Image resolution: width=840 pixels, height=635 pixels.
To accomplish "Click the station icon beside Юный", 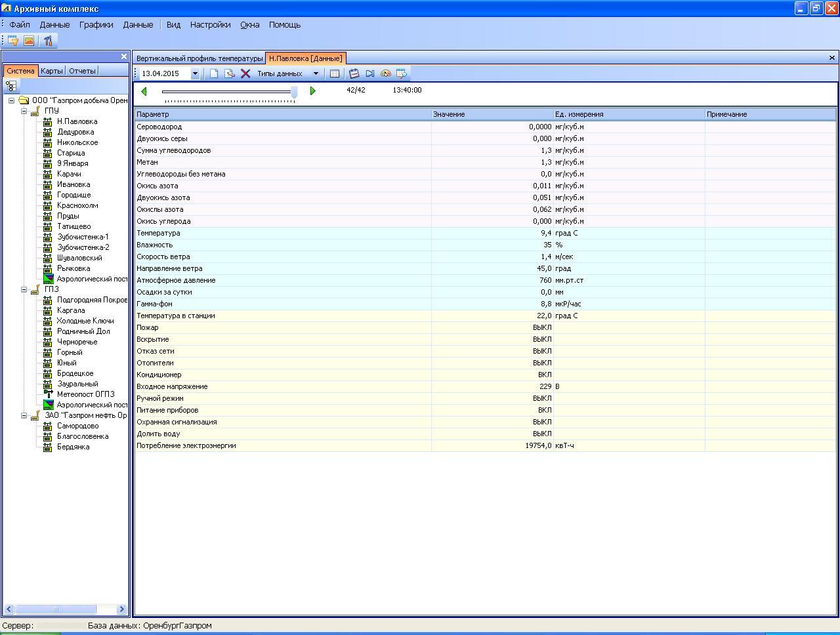I will tap(48, 363).
